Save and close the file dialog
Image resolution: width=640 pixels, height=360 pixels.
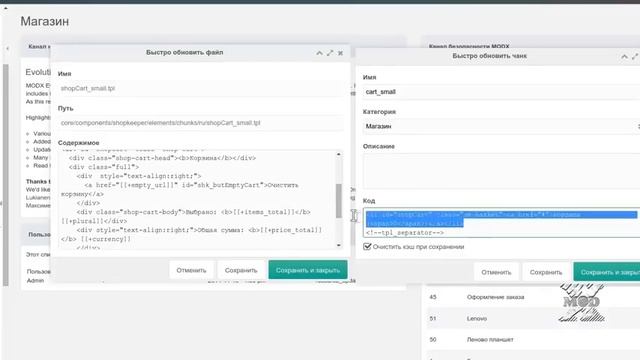(x=308, y=270)
